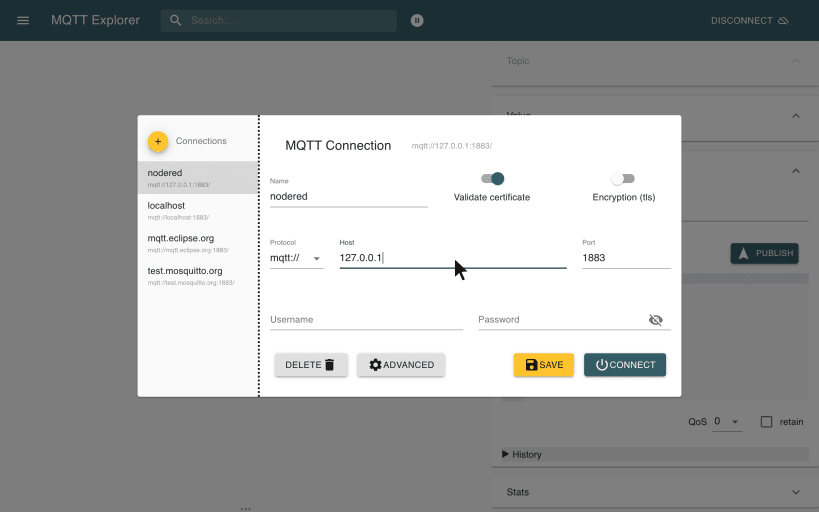Screen dimensions: 819x512
Task: Click the Port input field
Action: [x=626, y=258]
